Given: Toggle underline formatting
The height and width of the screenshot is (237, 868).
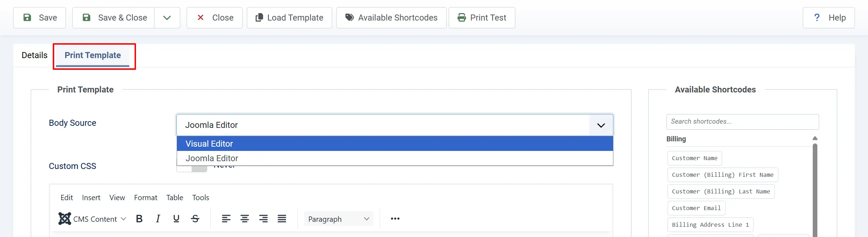Looking at the screenshot, I should tap(176, 219).
